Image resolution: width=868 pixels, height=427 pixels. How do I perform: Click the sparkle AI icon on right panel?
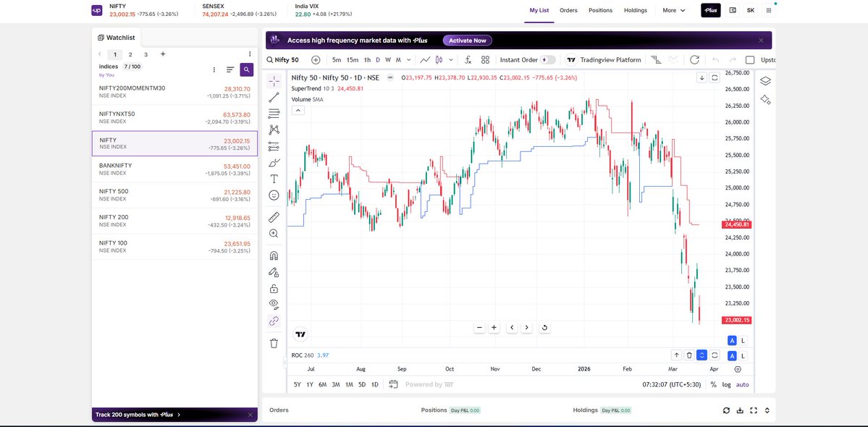[766, 100]
